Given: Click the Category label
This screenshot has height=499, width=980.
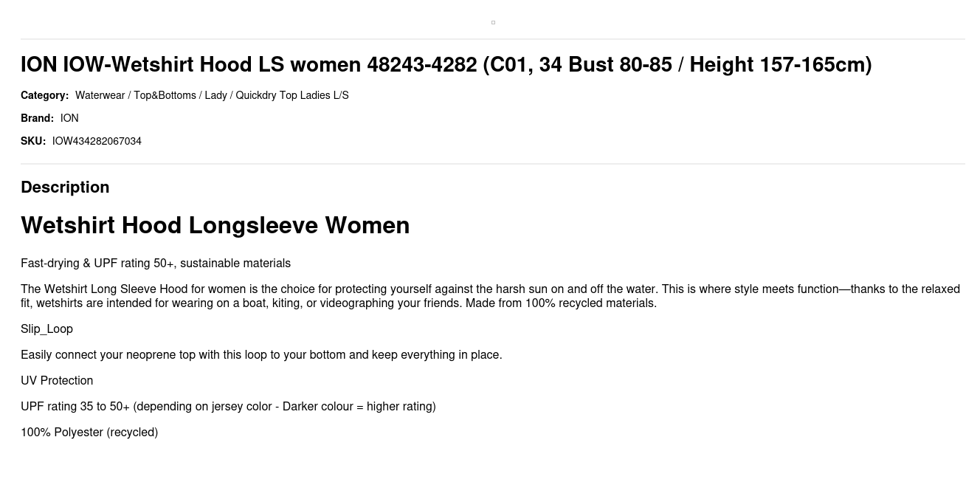Looking at the screenshot, I should click(x=44, y=95).
